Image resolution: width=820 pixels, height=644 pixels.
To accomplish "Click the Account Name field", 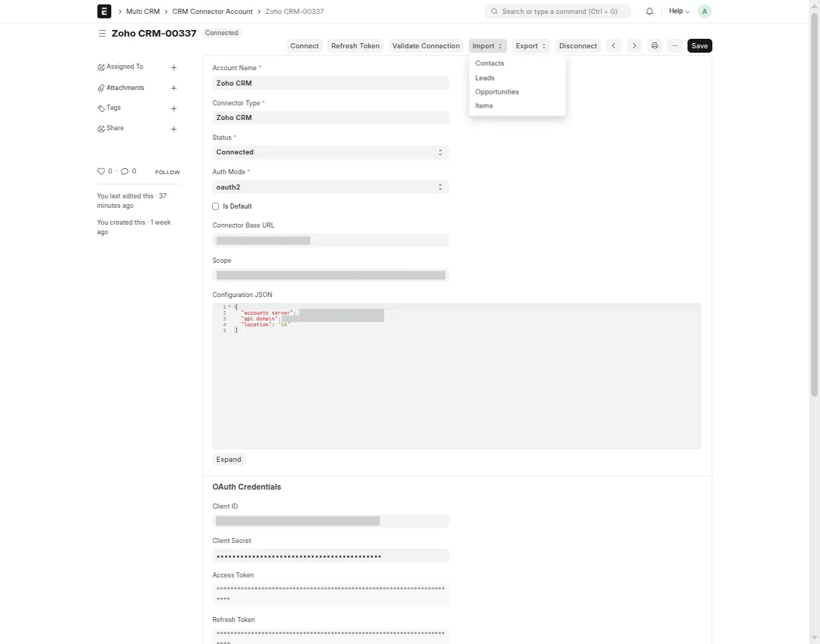I will coord(330,83).
